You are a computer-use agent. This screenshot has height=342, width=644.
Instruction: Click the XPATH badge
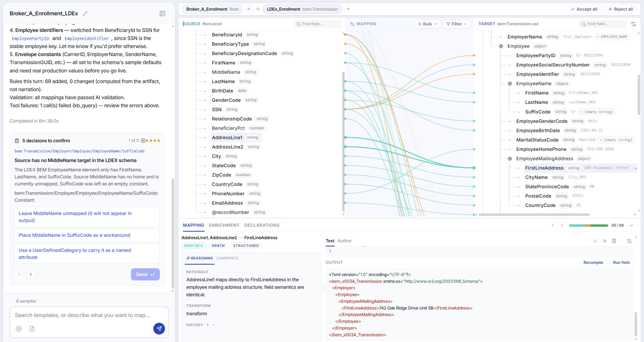(218, 246)
